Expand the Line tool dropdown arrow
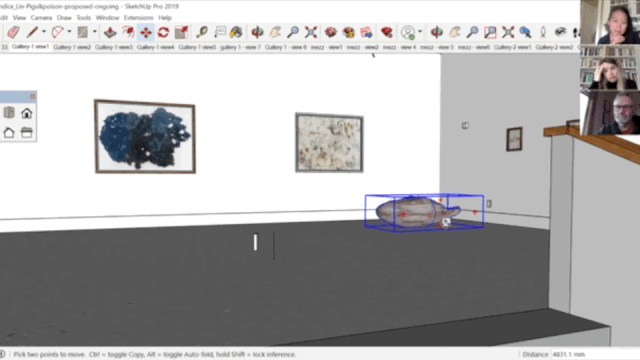Viewport: 640px width, 360px height. [44, 31]
